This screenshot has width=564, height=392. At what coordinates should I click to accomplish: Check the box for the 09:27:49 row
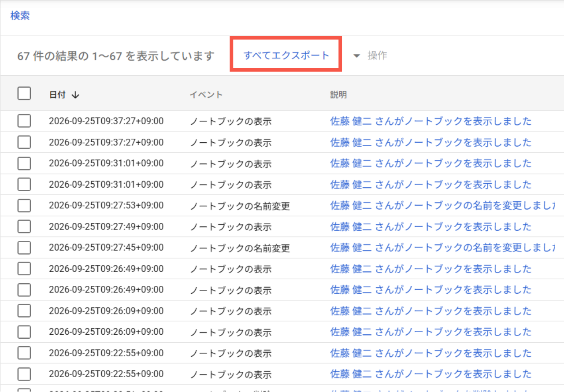pos(24,227)
